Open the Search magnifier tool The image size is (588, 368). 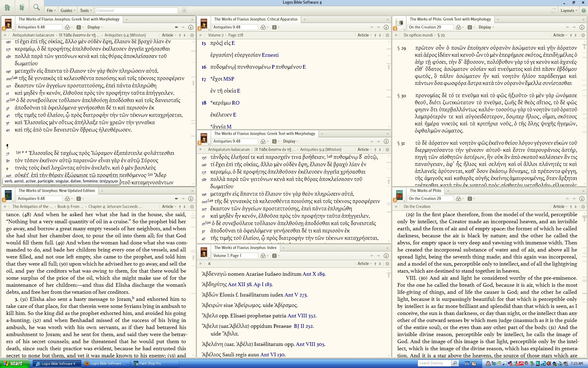[36, 7]
